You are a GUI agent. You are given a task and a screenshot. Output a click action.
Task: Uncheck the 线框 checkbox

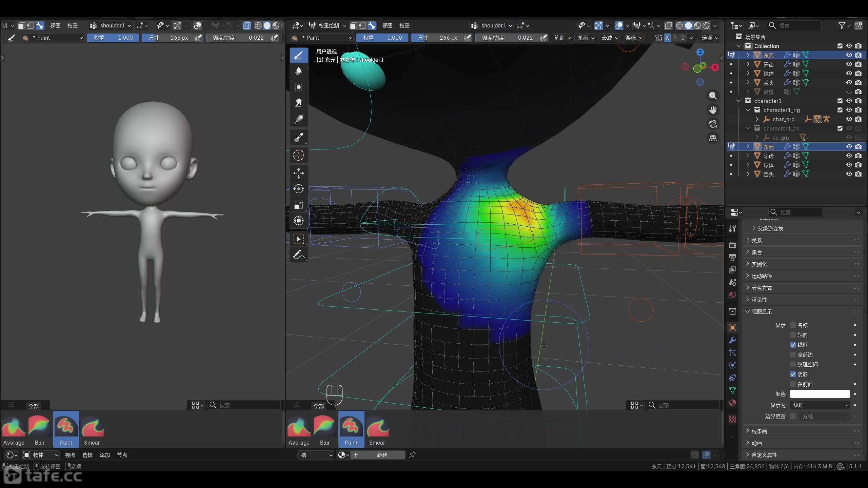[x=793, y=345]
